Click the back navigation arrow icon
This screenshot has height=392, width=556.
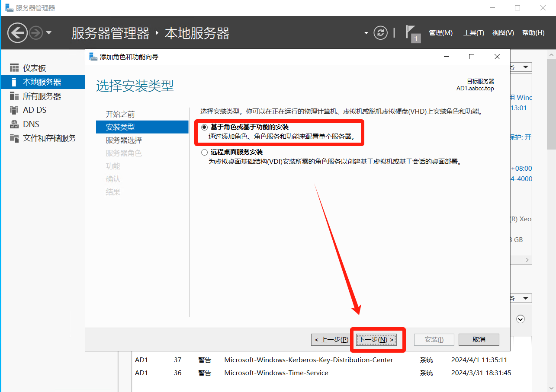pyautogui.click(x=17, y=33)
